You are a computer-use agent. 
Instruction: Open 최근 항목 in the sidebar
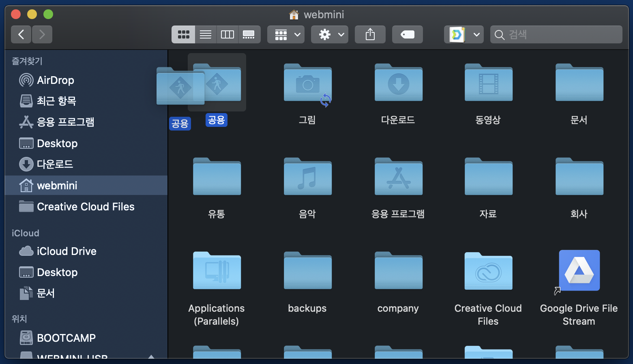(x=86, y=101)
